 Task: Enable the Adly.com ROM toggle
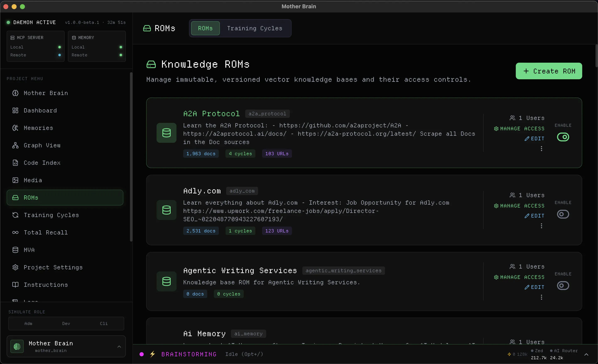[x=563, y=214]
